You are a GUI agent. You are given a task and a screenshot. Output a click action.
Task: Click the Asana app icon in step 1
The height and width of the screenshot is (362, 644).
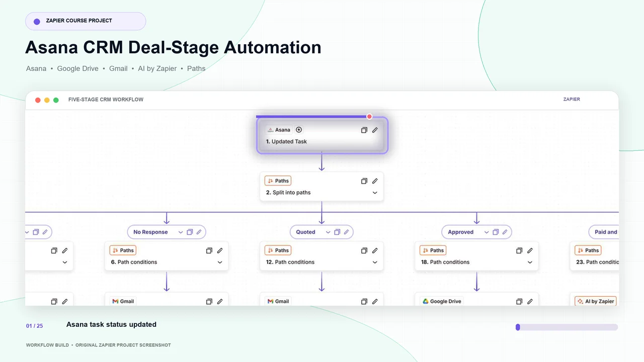(270, 130)
